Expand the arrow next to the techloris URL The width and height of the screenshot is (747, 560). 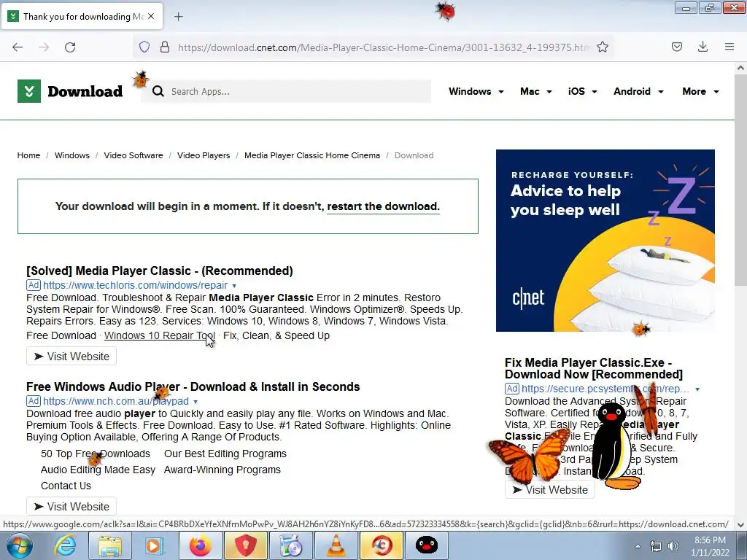click(x=234, y=286)
